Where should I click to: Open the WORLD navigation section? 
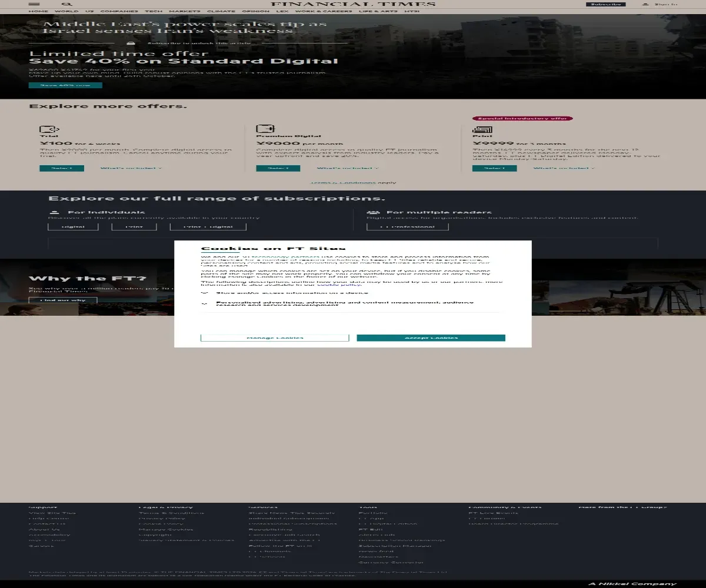tap(66, 11)
